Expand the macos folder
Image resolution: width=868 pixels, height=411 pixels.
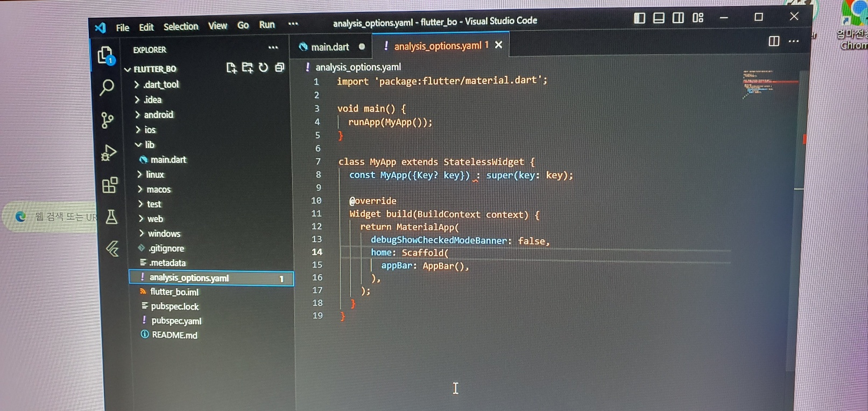[158, 189]
